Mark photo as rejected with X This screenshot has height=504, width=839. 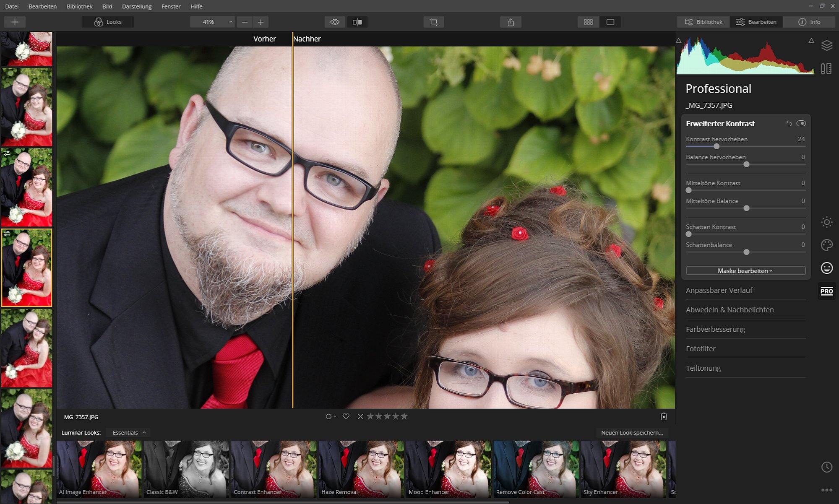[x=360, y=416]
